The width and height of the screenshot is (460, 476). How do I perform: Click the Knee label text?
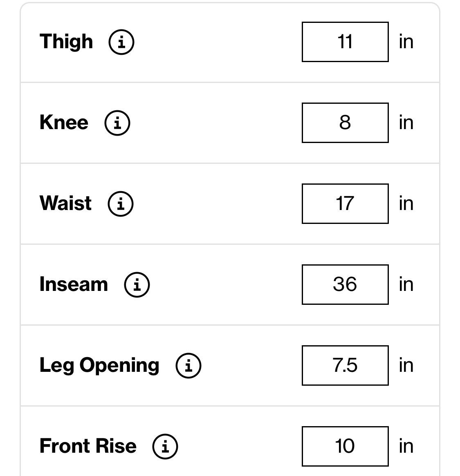click(x=64, y=123)
